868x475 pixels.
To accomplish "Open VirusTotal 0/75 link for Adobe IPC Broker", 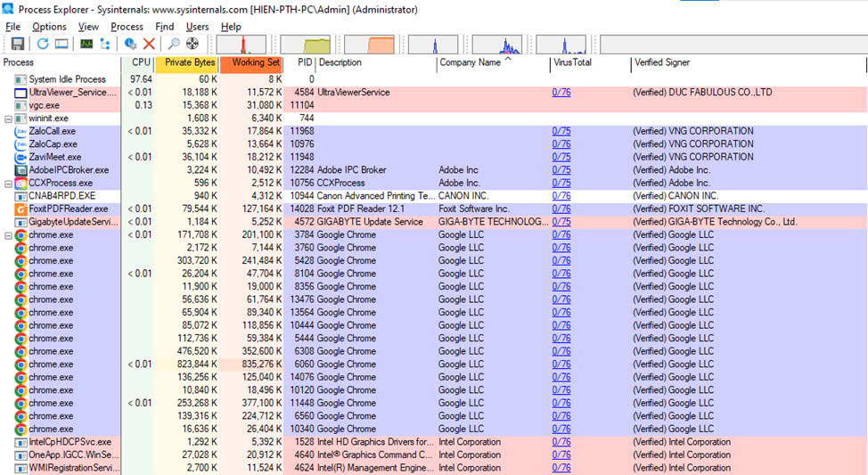I will (x=561, y=170).
